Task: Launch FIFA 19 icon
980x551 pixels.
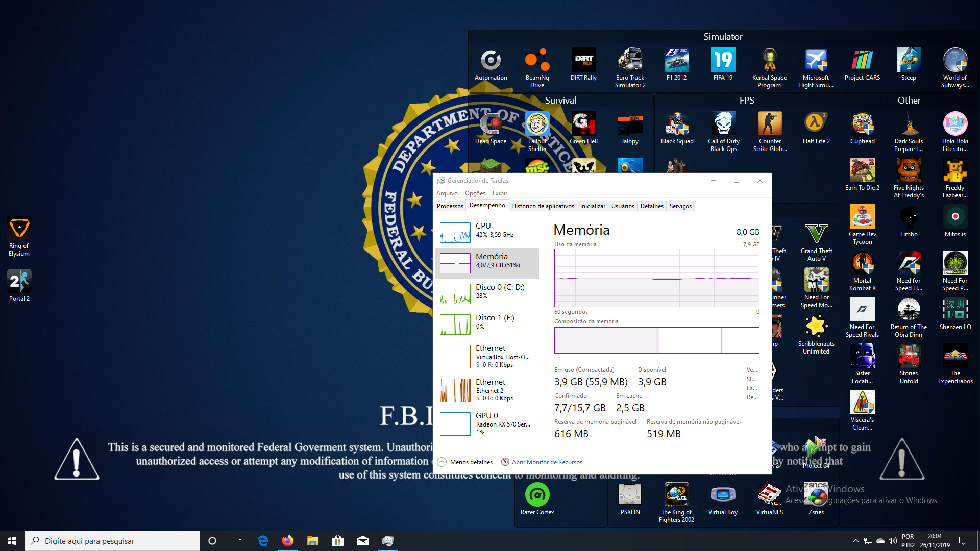Action: pyautogui.click(x=723, y=65)
